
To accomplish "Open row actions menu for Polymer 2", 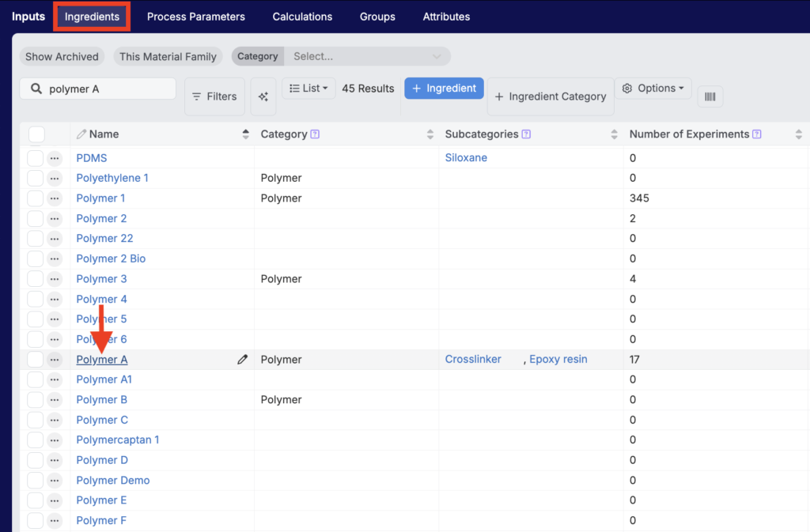I will (x=55, y=218).
